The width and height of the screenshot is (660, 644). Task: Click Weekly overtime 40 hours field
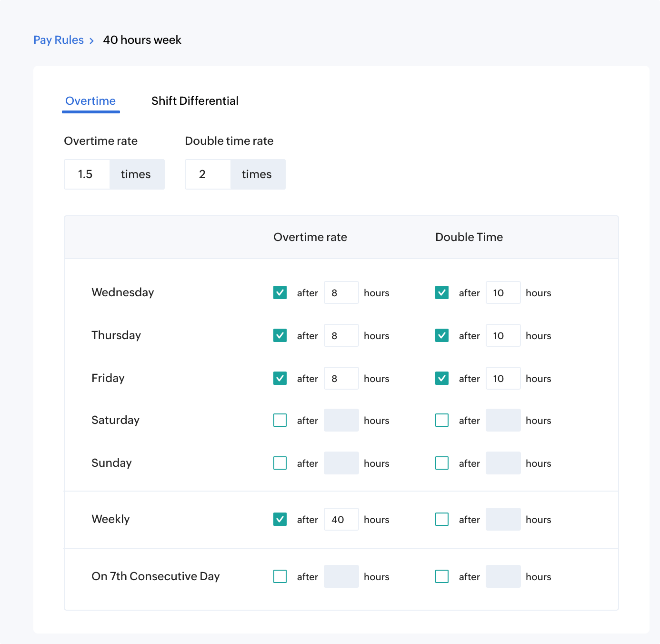click(341, 519)
